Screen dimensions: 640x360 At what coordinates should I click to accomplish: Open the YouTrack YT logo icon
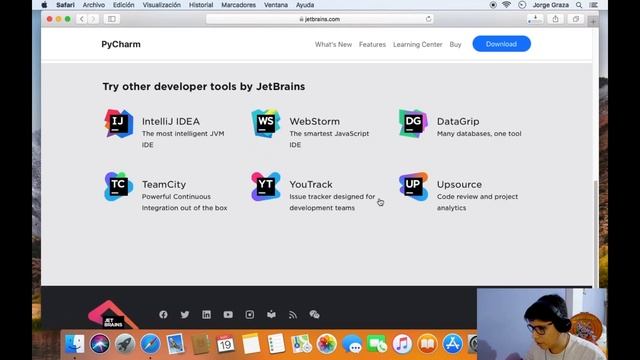pos(266,187)
